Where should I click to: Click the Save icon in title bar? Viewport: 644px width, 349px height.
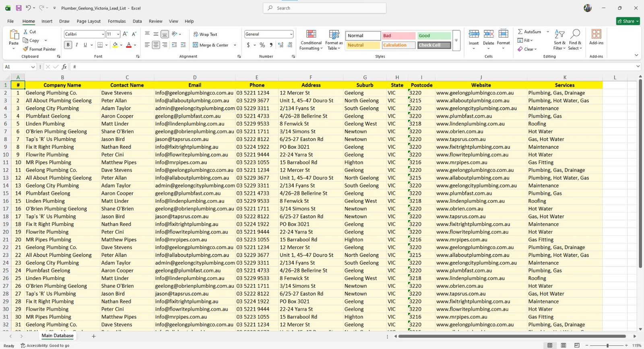point(19,8)
